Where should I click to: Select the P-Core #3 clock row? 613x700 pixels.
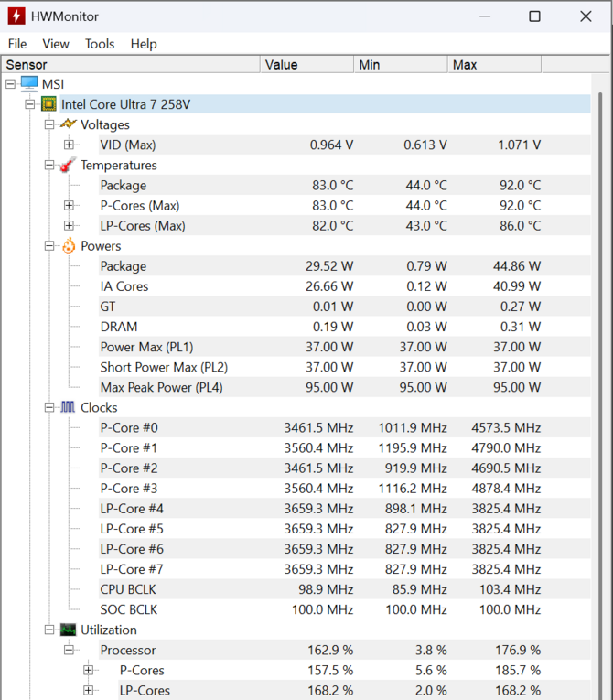coord(344,489)
